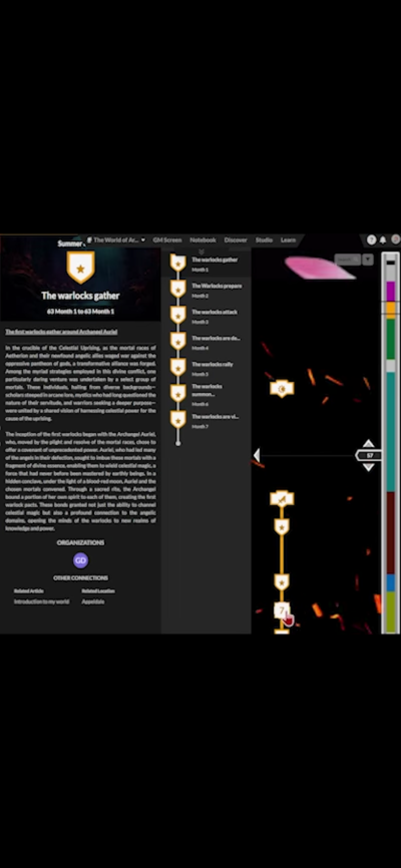Click the star shield beside The warlocks rally
This screenshot has width=401, height=868.
pyautogui.click(x=178, y=368)
